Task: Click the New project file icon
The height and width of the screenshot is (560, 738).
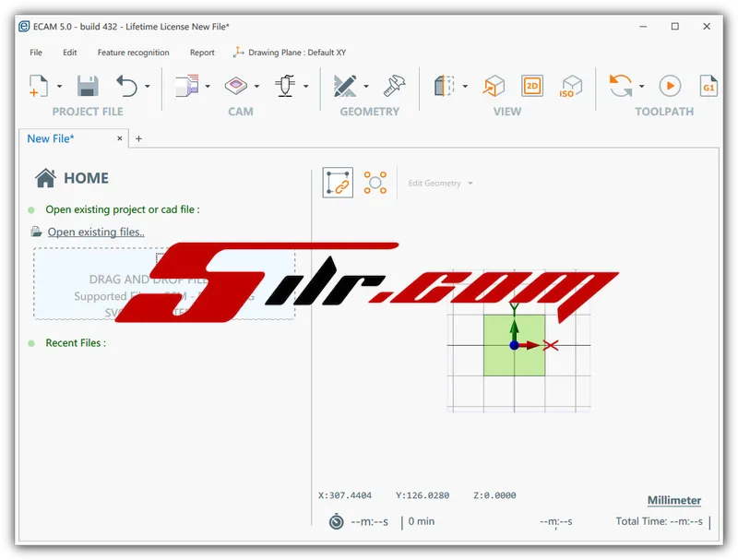Action: (x=39, y=86)
